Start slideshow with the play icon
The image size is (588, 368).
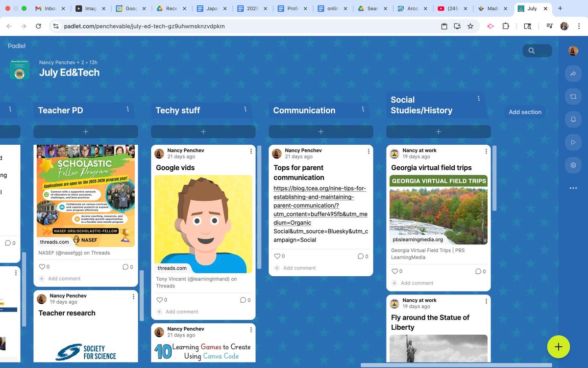pyautogui.click(x=573, y=142)
